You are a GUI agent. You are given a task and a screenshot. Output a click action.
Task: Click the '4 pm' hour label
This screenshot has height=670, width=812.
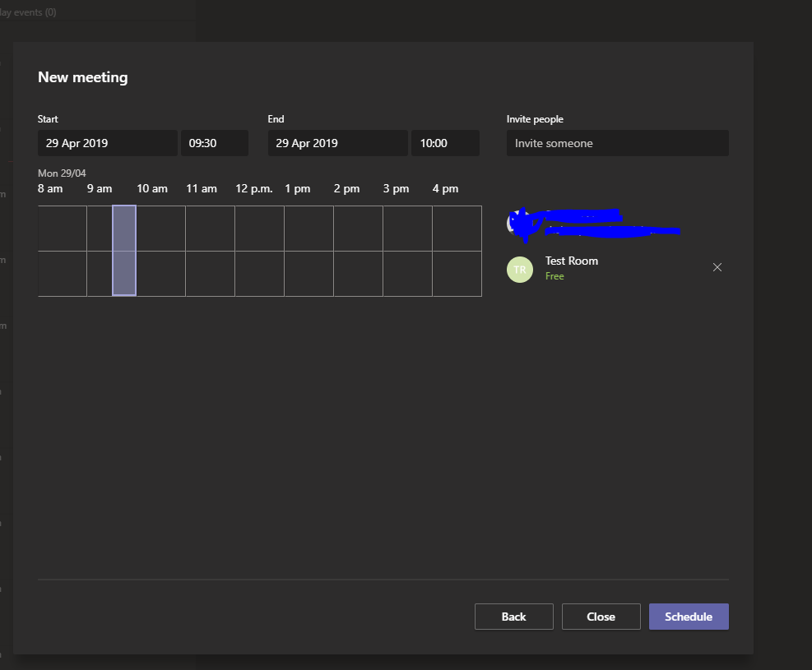point(445,189)
